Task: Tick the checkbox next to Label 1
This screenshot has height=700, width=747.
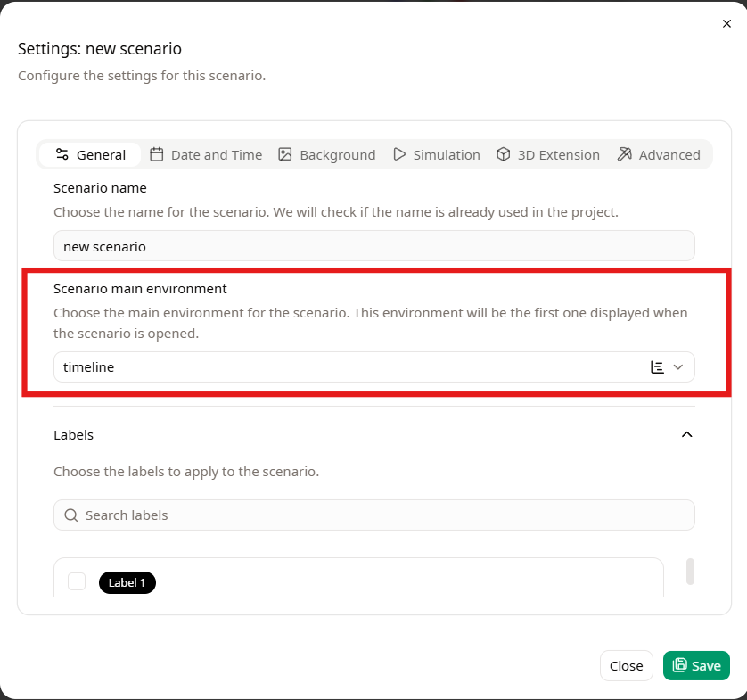Action: pyautogui.click(x=76, y=582)
